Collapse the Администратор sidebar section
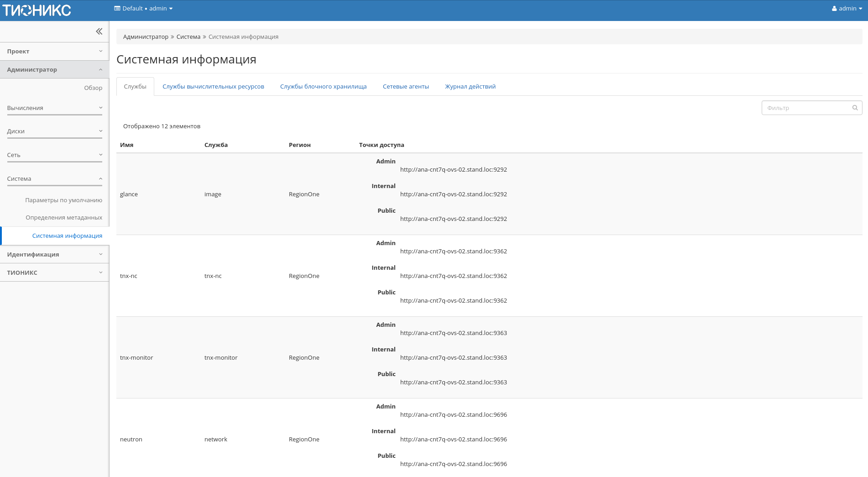This screenshot has height=477, width=868. tap(54, 70)
